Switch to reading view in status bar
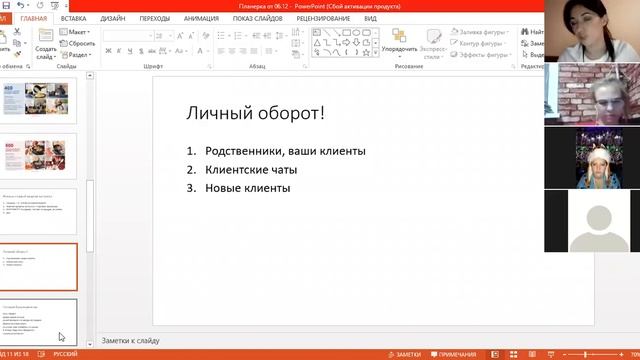The width and height of the screenshot is (640, 360). coord(532,354)
